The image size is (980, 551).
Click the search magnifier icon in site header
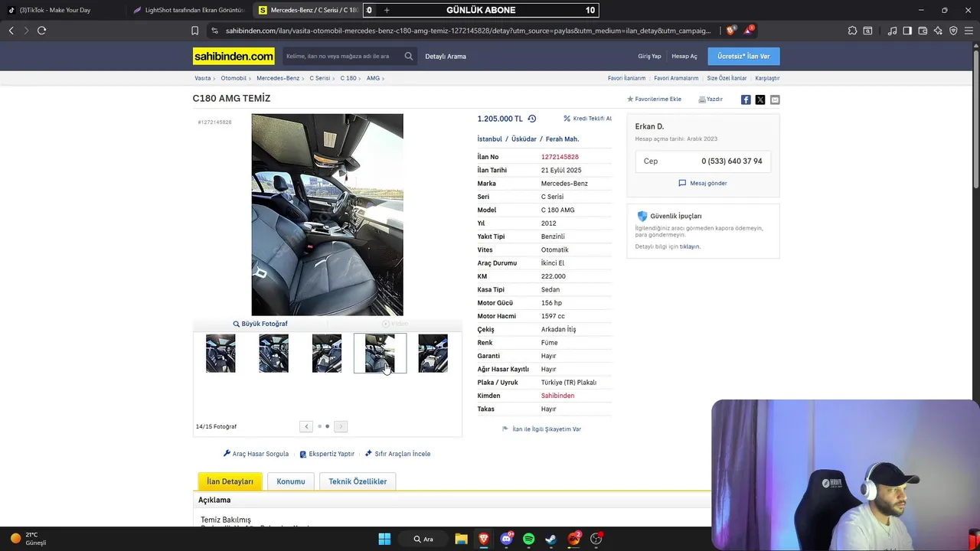coord(409,56)
